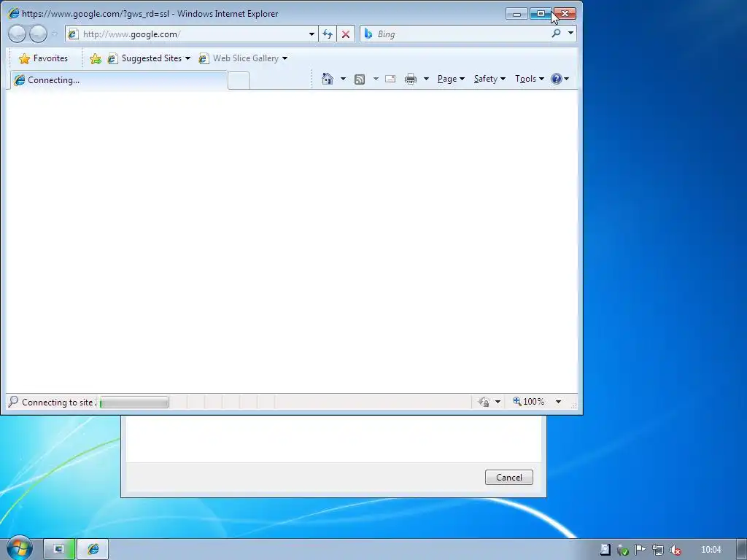This screenshot has width=747, height=560.
Task: Click Cancel in the background dialog
Action: [x=508, y=477]
